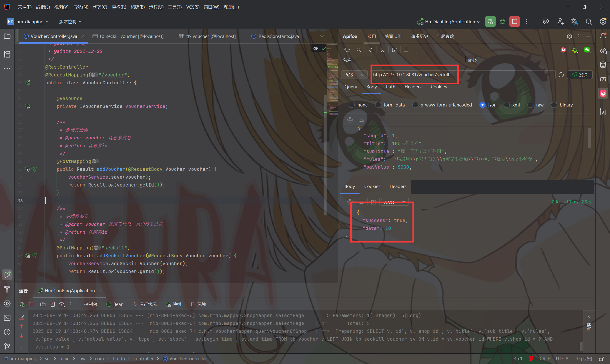The height and width of the screenshot is (364, 610).
Task: Select the raw body type radio
Action: click(x=530, y=105)
